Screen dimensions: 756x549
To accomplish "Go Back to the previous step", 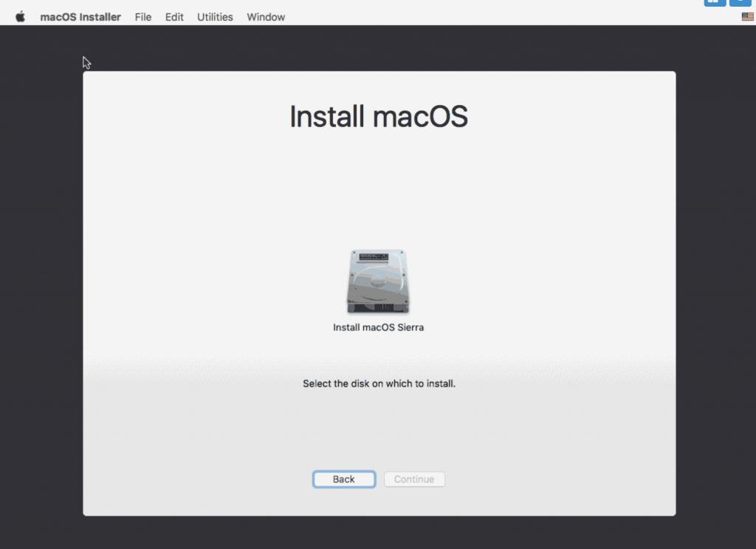I will click(x=344, y=479).
